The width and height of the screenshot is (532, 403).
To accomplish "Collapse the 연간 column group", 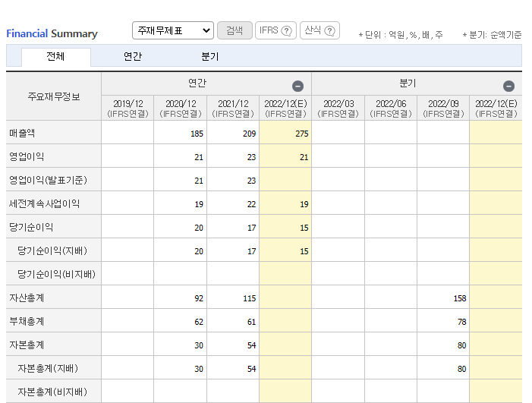I will [x=298, y=87].
